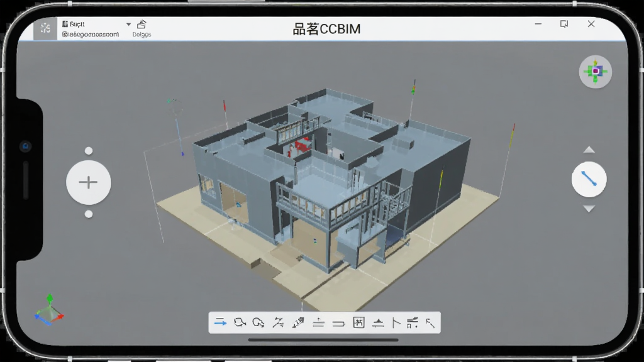Select the blue arrow tool in bottom toolbar

(x=221, y=322)
